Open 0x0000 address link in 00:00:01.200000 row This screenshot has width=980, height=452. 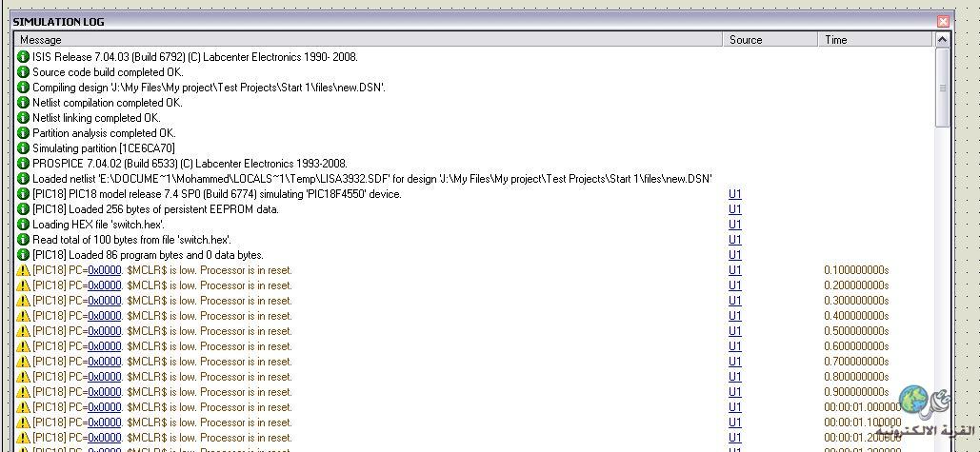[x=105, y=438]
